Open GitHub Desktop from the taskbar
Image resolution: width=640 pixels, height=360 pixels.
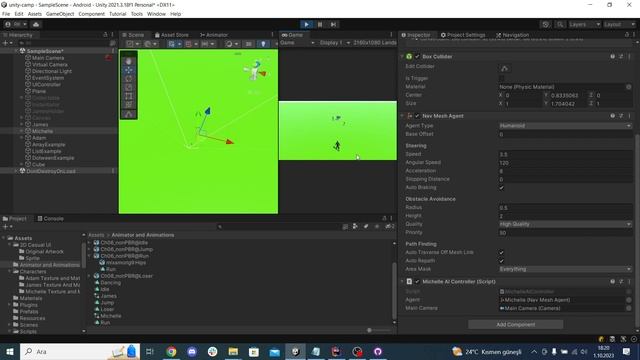[378, 351]
